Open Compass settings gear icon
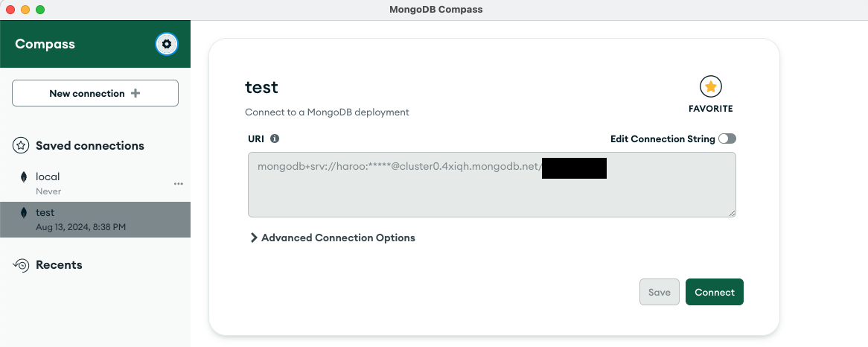 pos(167,44)
